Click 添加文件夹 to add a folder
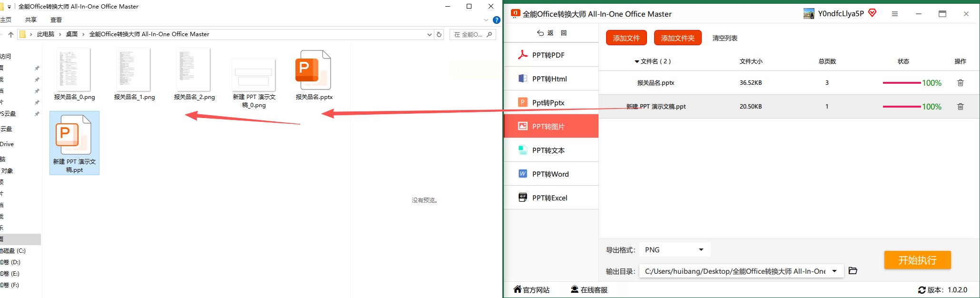980x298 pixels. [x=677, y=38]
